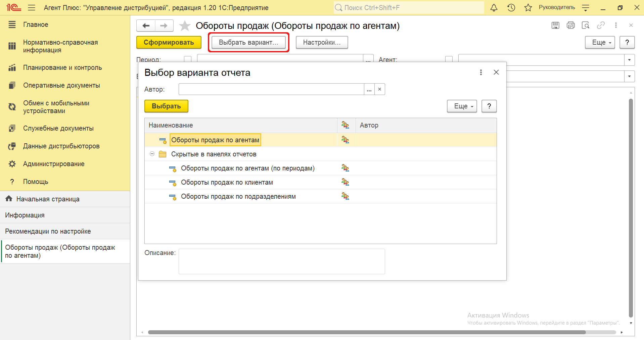
Task: Click the 1C logo icon
Action: click(13, 7)
